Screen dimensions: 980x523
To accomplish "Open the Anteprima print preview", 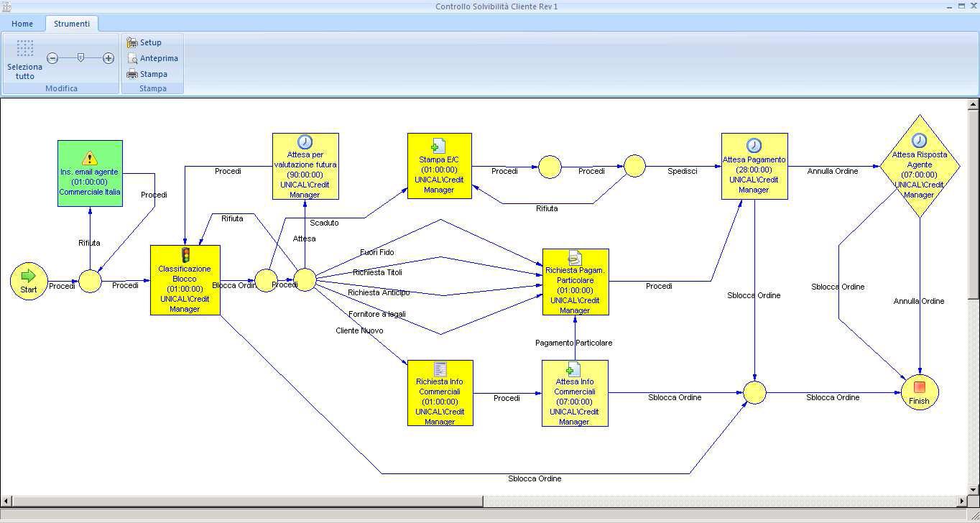I will pos(152,58).
